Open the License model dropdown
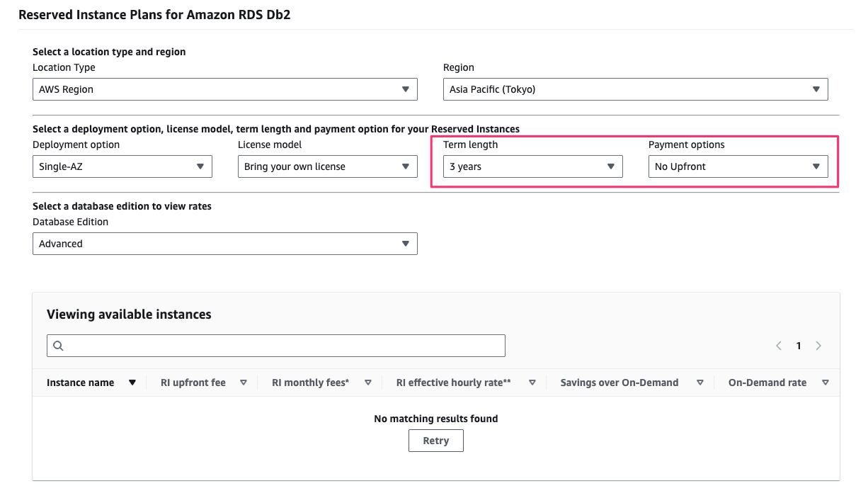 [x=327, y=166]
